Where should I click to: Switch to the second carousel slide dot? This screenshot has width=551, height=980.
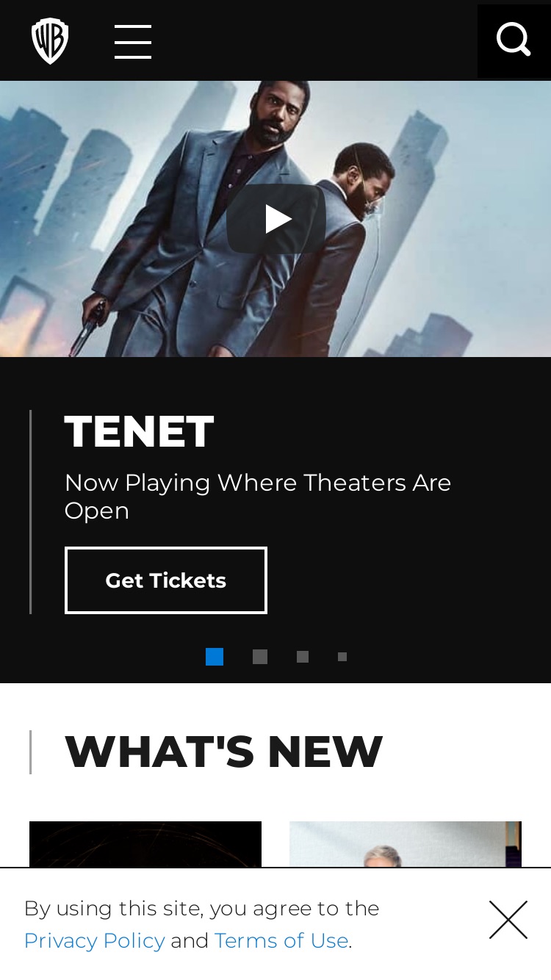pyautogui.click(x=260, y=657)
